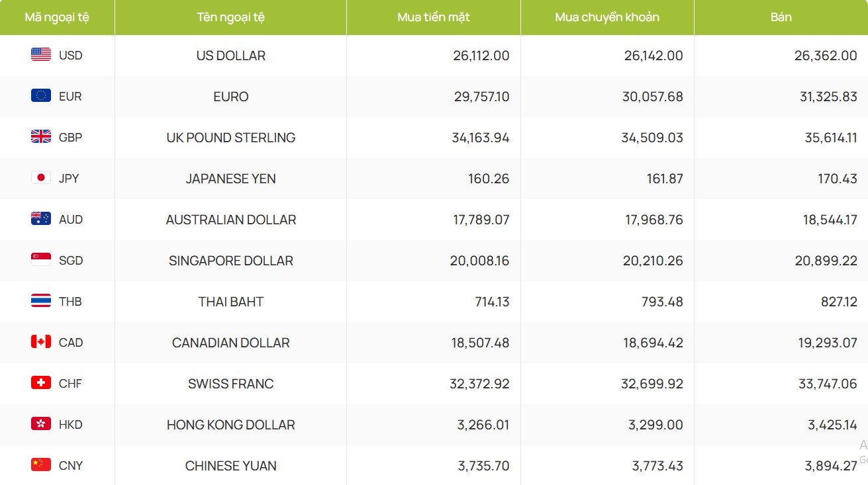Click the "Mã ngoại tệ" column header
Viewport: 868px width, 485px height.
(x=57, y=17)
